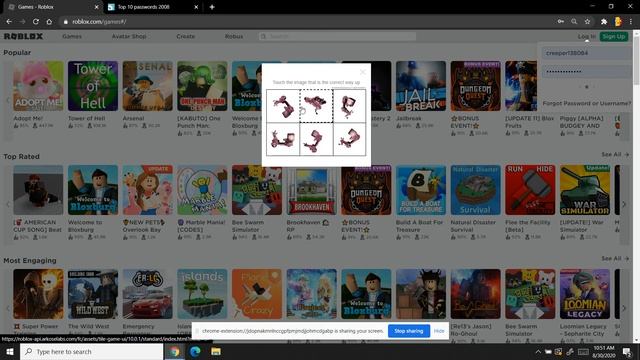Open the Islands game thumbnail
This screenshot has height=360, width=640.
202,294
